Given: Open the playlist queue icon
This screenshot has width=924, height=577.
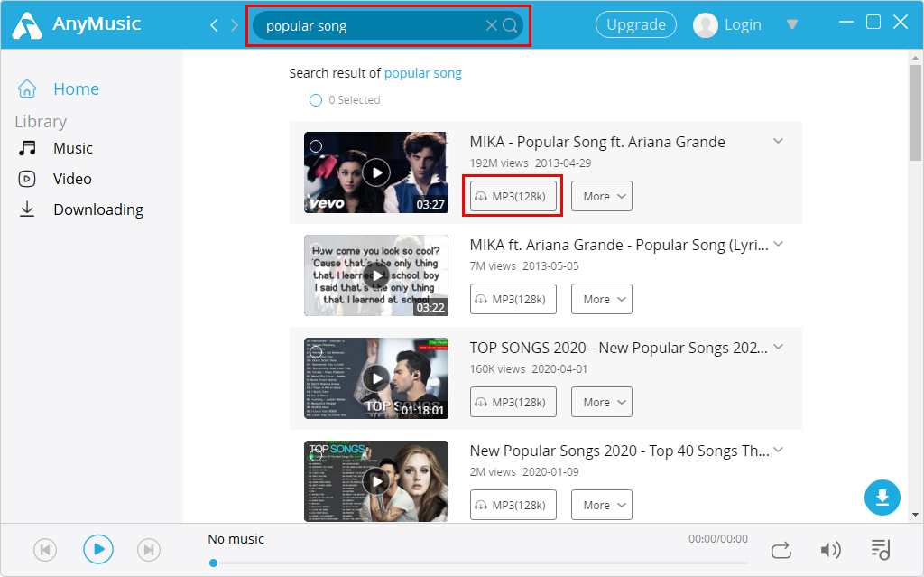Looking at the screenshot, I should pos(882,549).
